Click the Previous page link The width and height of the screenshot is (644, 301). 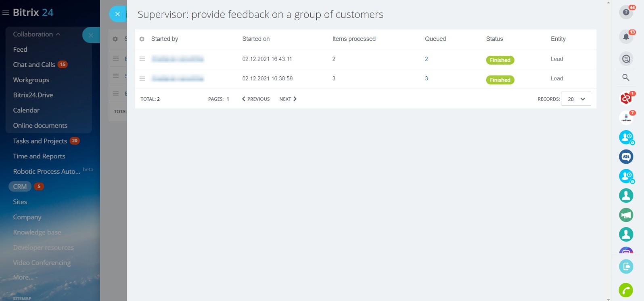tap(256, 99)
